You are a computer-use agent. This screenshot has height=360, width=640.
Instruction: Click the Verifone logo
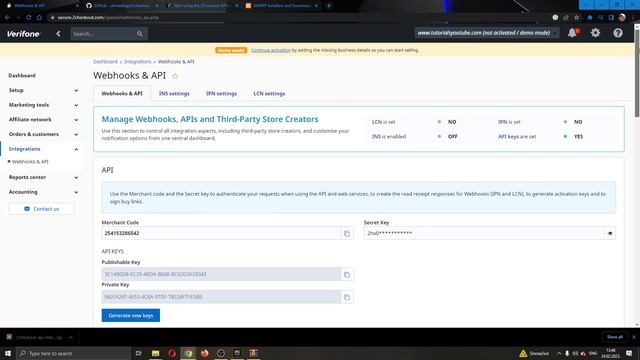[23, 34]
